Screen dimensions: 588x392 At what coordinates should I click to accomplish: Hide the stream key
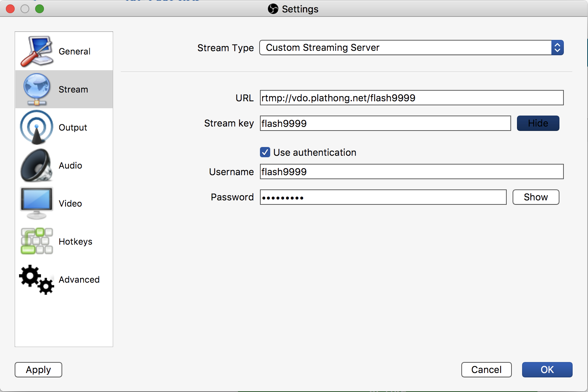coord(538,123)
